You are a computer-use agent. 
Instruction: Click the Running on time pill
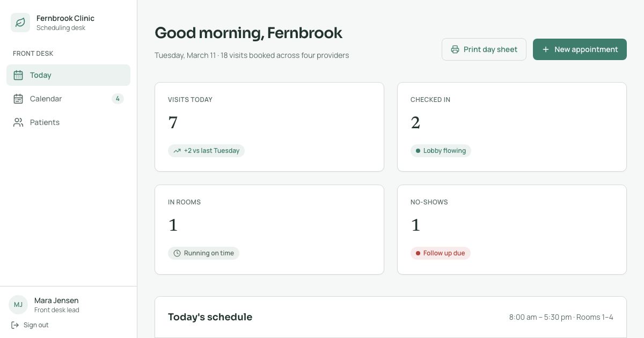[203, 253]
